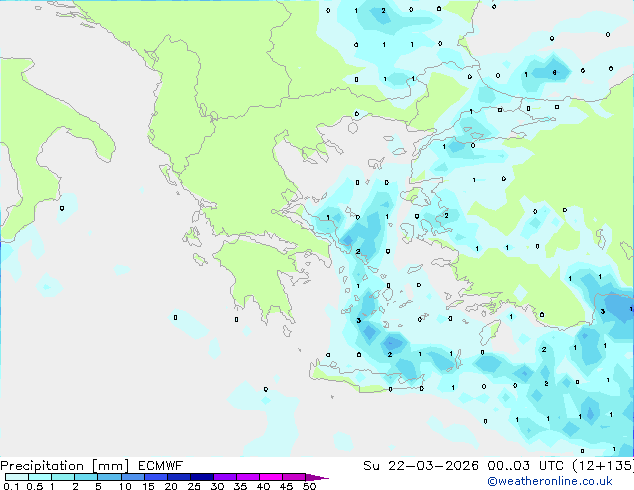
Task: Click the '0.1' legend value label
Action: 11,486
